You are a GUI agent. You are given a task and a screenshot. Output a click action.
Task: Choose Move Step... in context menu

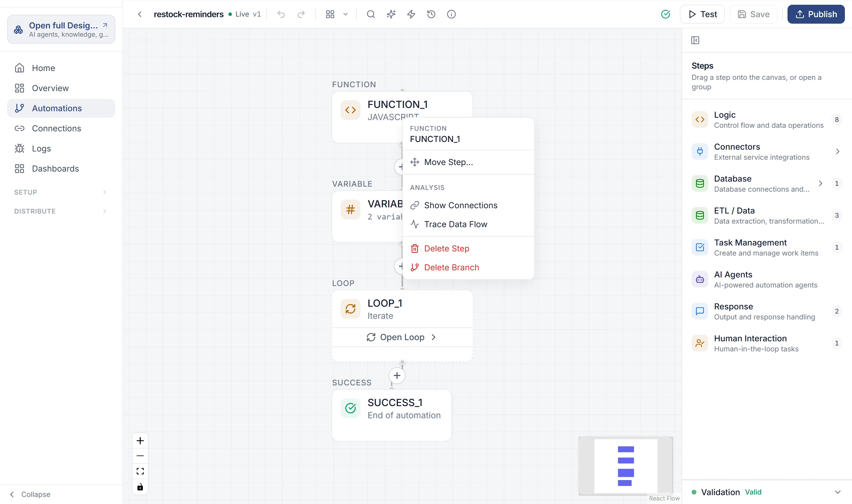pos(468,162)
